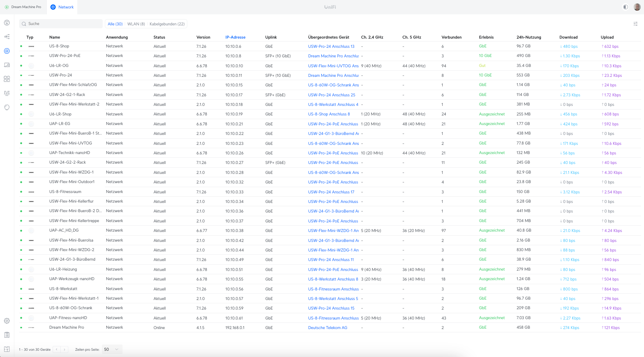Open the Settings gear in the sidebar
644x357 pixels.
pyautogui.click(x=7, y=321)
